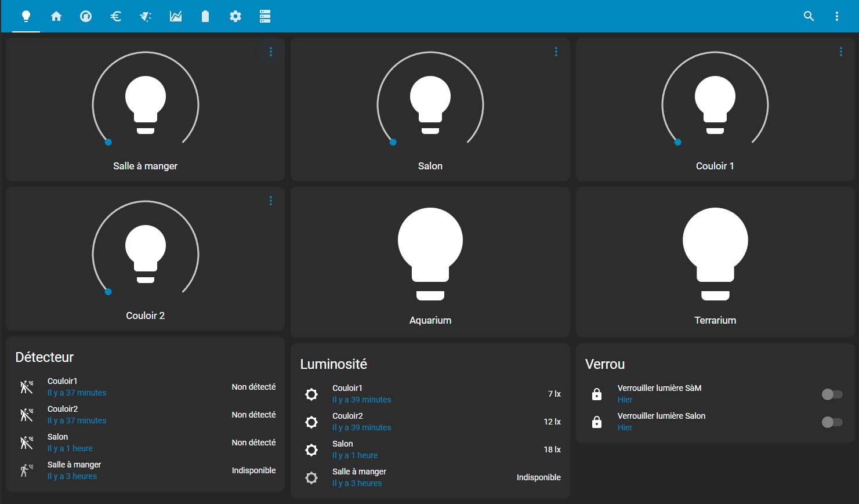Select the chart/graphs icon in the navbar
The height and width of the screenshot is (504, 859).
pos(175,16)
